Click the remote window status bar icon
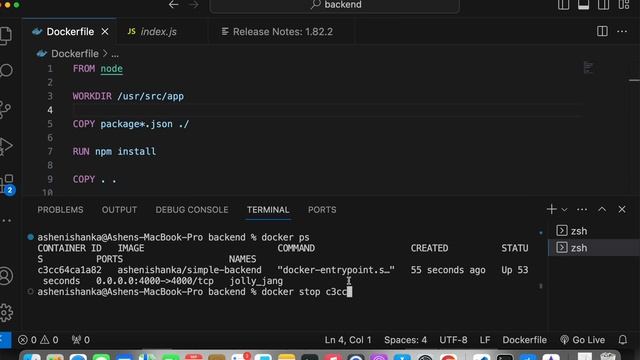The image size is (640, 360). 5,340
